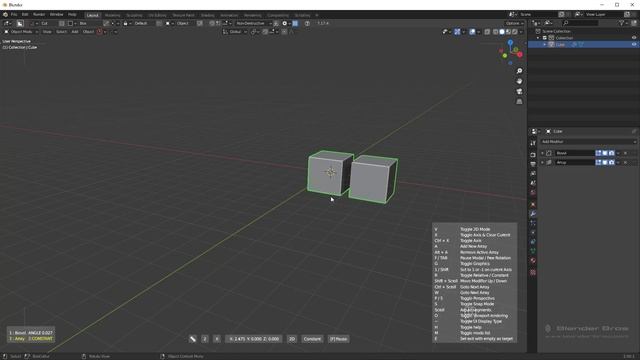Click the 2D button in array bar
The width and height of the screenshot is (640, 360).
pos(292,339)
